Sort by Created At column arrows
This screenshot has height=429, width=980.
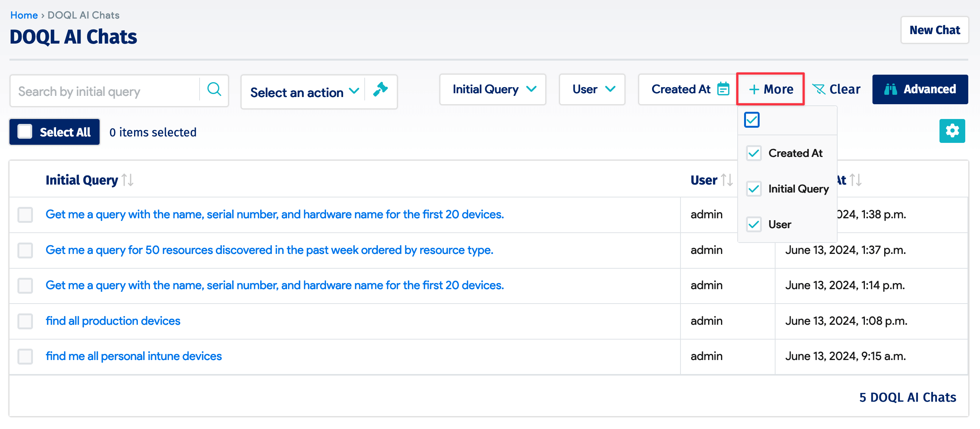click(855, 180)
